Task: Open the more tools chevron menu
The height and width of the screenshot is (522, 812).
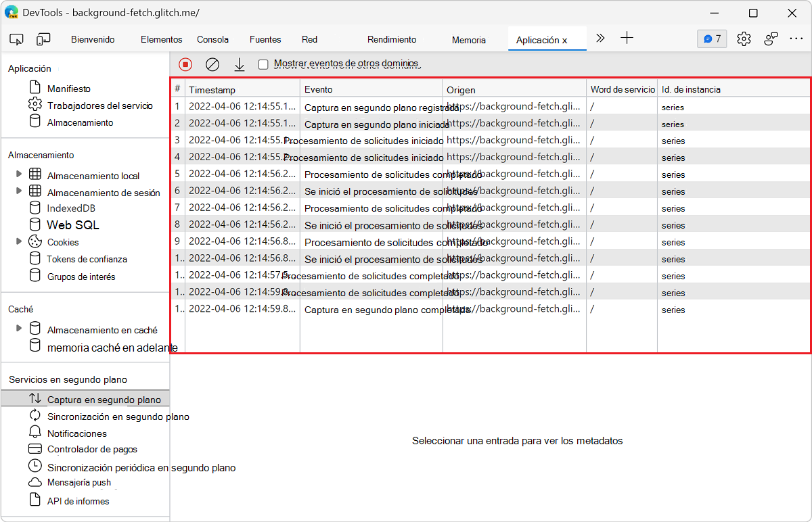Action: click(x=600, y=39)
